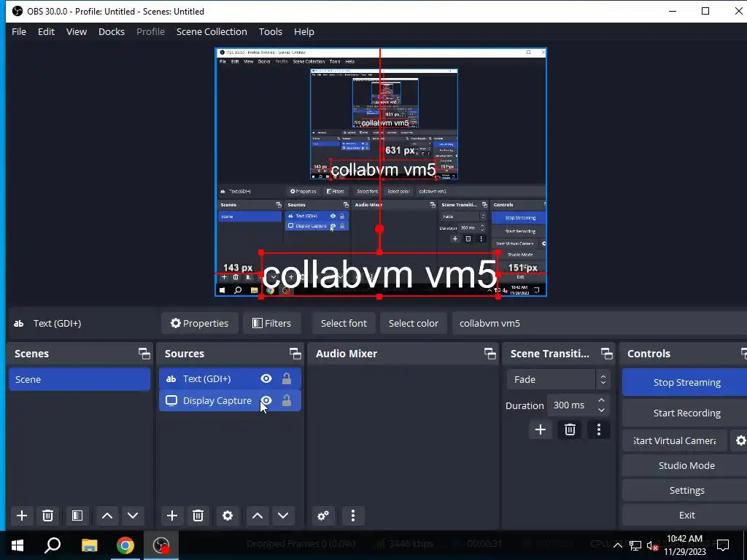Open the File menu
The height and width of the screenshot is (560, 747).
(x=19, y=31)
